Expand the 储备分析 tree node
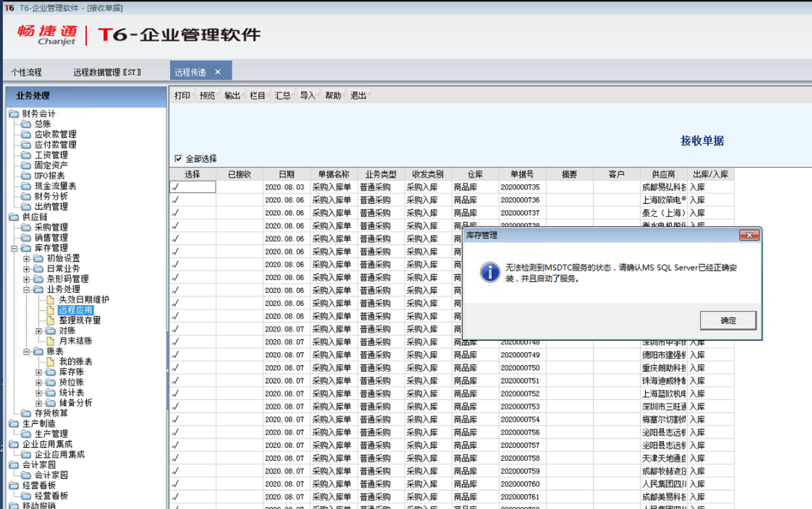 (39, 403)
